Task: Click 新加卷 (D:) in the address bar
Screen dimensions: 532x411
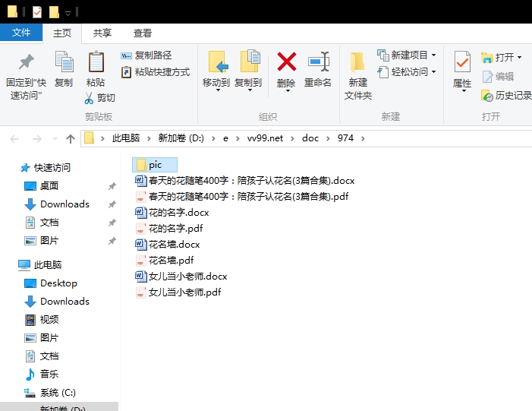Action: 181,138
